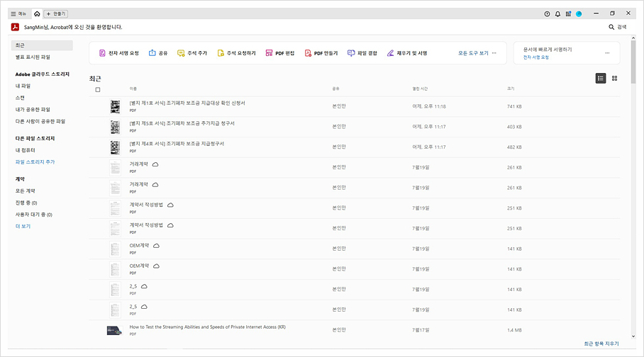Open 진행 중 (0) agreements
The width and height of the screenshot is (644, 357).
(26, 203)
